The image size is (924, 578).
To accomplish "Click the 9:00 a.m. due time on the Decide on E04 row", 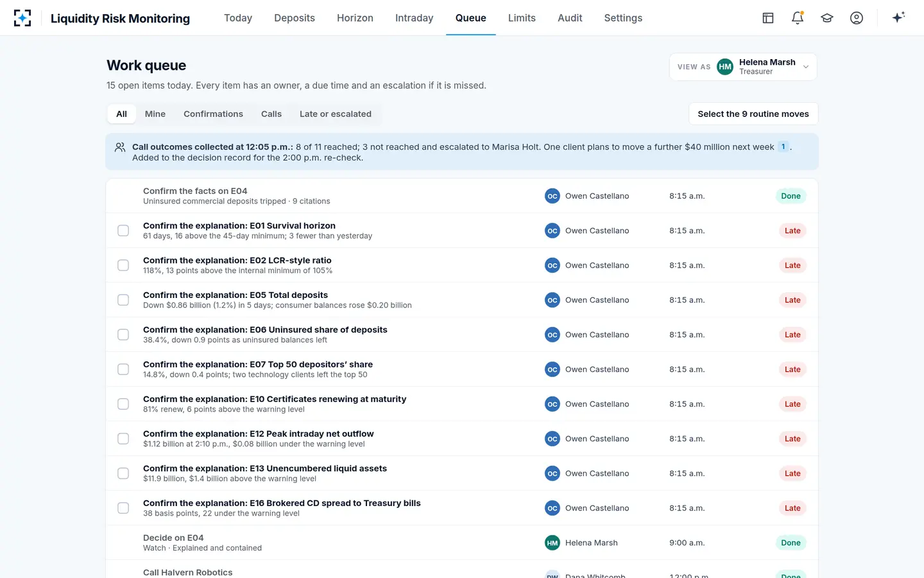I will [x=687, y=543].
